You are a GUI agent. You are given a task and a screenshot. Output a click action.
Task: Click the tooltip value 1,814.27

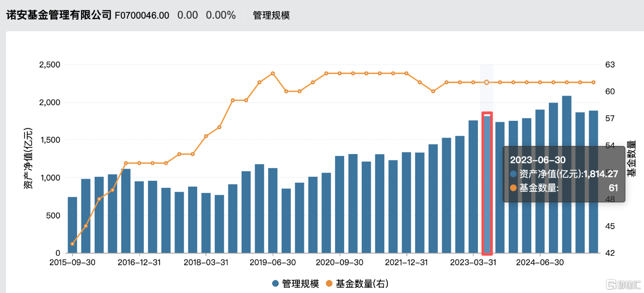601,174
